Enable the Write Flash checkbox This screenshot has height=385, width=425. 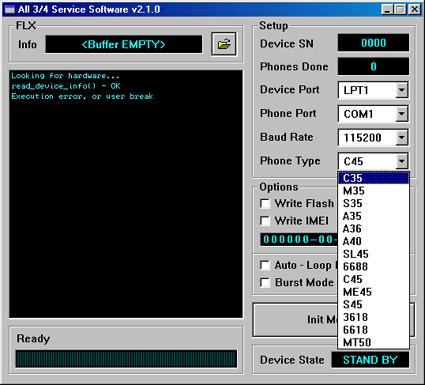(265, 203)
